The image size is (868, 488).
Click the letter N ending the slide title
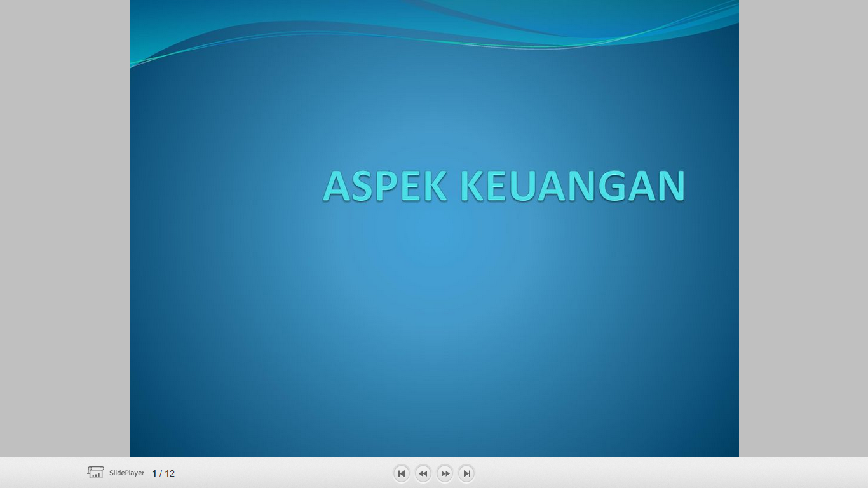tap(668, 186)
